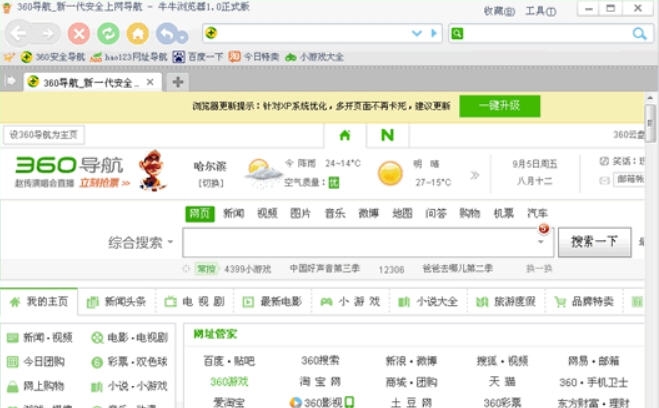The width and height of the screenshot is (659, 408).
Task: Click the page's vertical scrollbar thumb
Action: [651, 122]
